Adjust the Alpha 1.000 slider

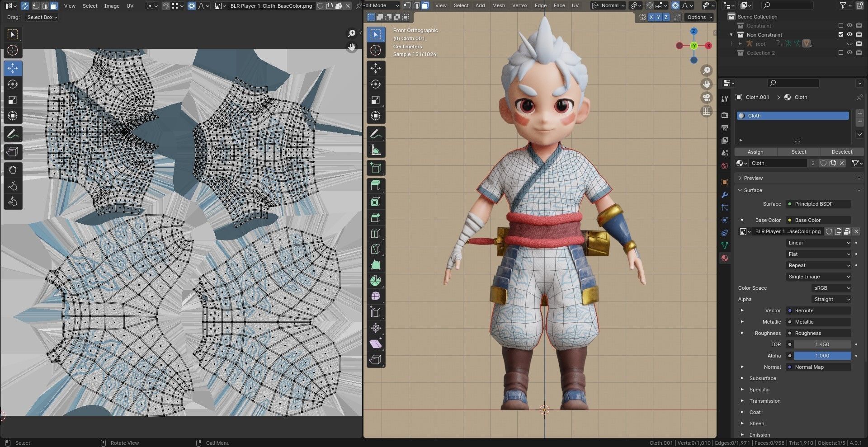point(822,356)
